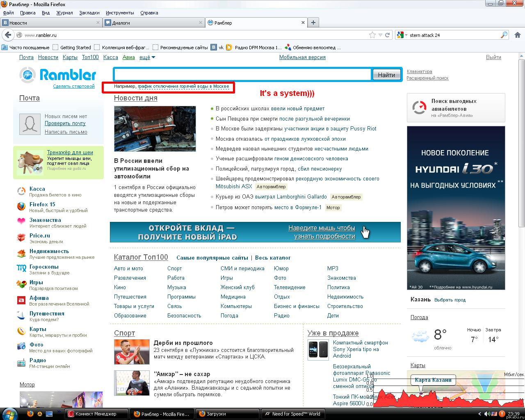The height and width of the screenshot is (420, 525).
Task: Click the Недвижимость house icon
Action: 21,253
